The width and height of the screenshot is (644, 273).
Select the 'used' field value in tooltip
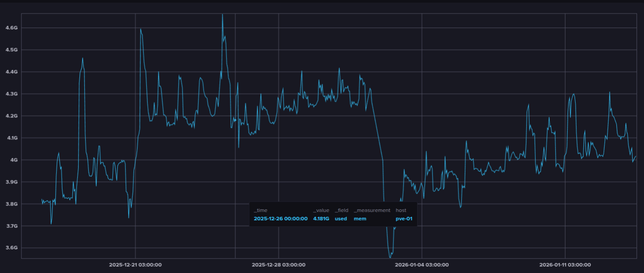[x=341, y=218]
